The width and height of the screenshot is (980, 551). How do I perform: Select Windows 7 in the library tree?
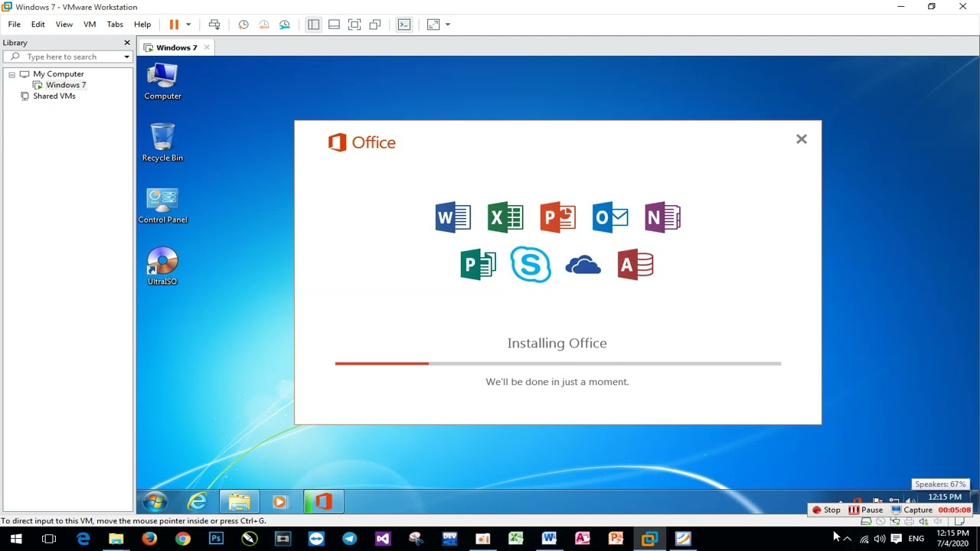[x=66, y=85]
